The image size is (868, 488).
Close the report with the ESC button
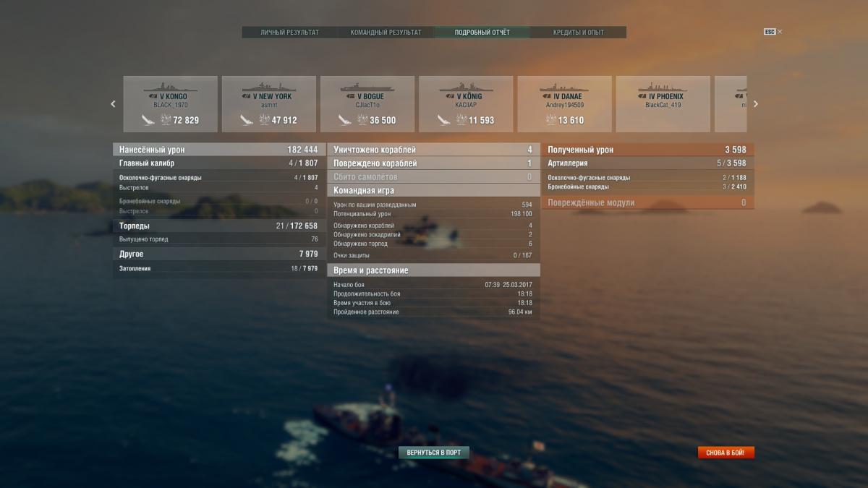[x=773, y=32]
